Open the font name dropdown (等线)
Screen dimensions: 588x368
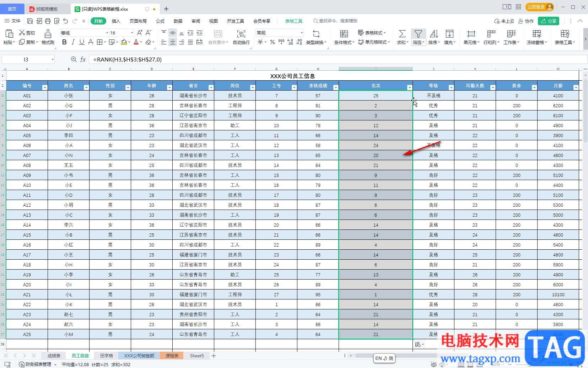point(107,33)
